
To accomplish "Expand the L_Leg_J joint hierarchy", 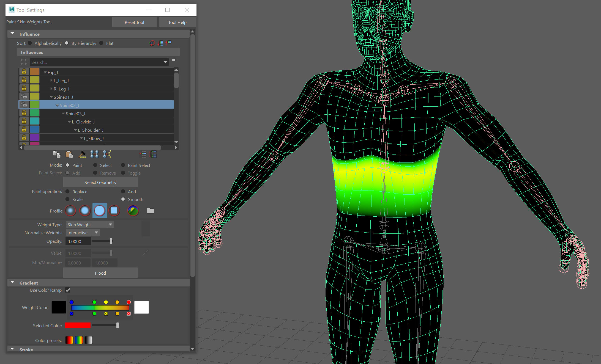I will (x=51, y=81).
